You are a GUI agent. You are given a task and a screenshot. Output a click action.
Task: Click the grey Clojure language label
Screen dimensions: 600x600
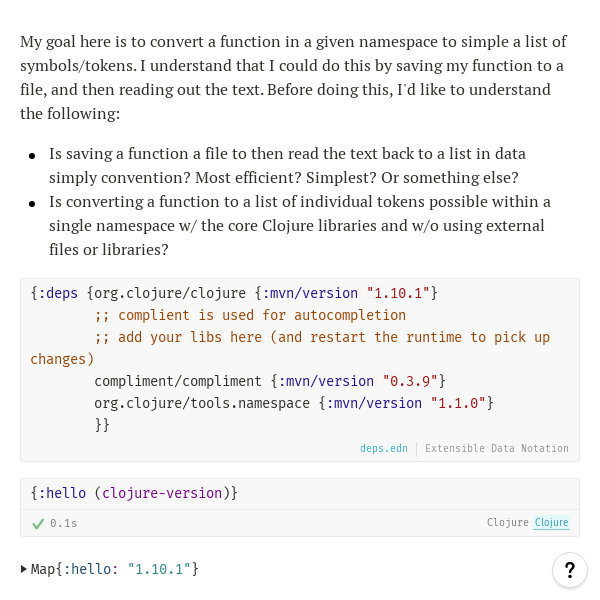tap(507, 523)
